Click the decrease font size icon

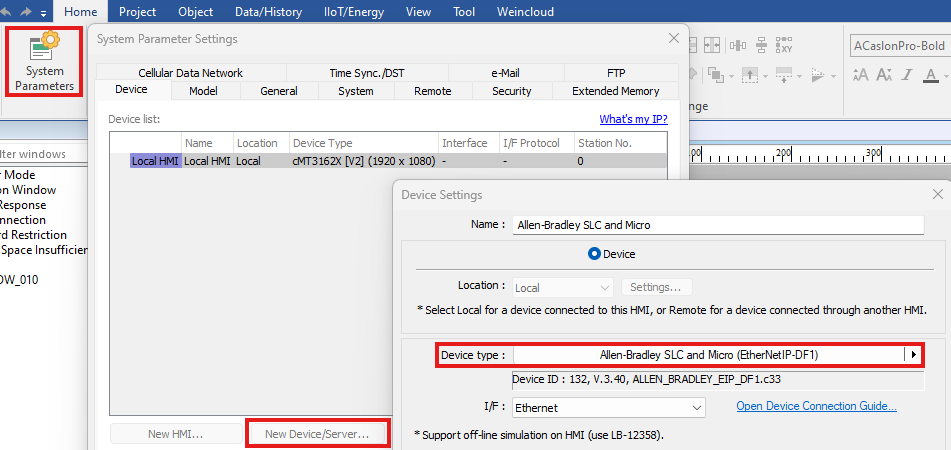pos(884,75)
